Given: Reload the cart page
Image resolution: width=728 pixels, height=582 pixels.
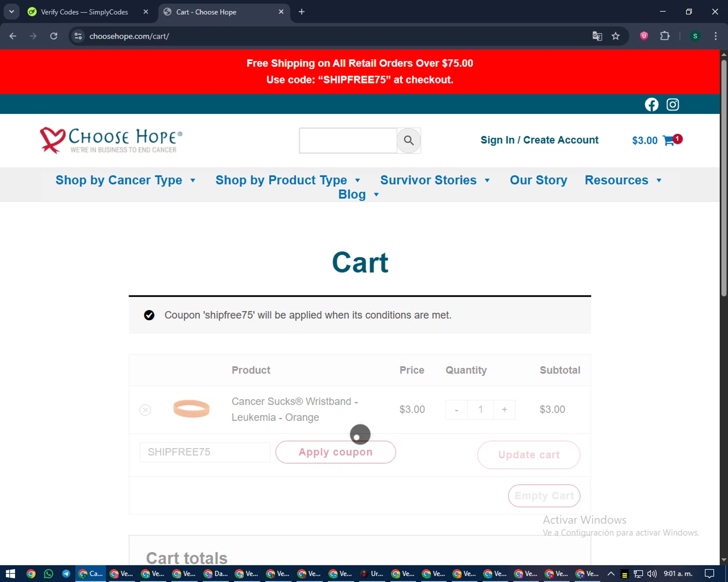Looking at the screenshot, I should [54, 36].
